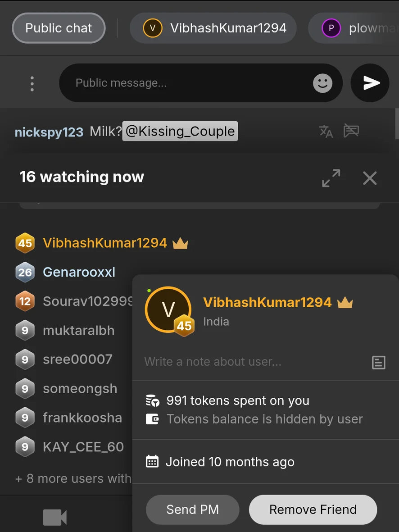Type in the Public message field
The image size is (399, 532).
pos(189,83)
